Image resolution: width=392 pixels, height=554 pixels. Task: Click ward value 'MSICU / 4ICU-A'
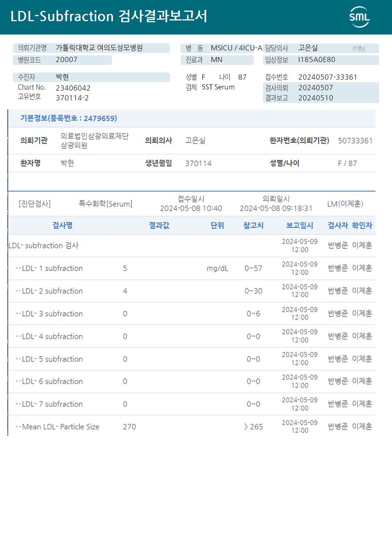(x=237, y=48)
